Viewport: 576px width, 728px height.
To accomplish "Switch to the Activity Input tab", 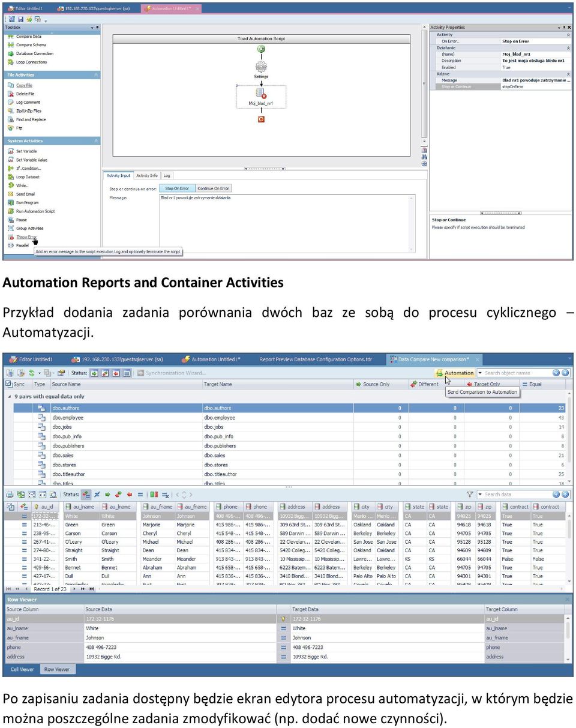I will 118,176.
